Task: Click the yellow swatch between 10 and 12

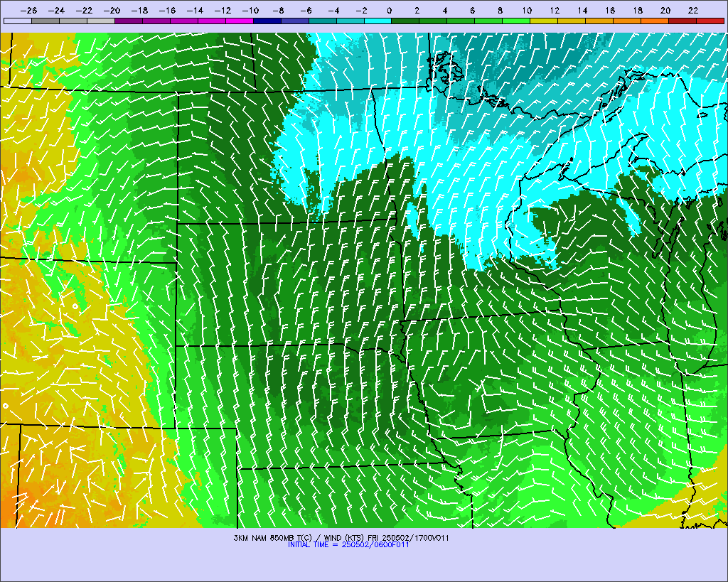Action: (544, 21)
